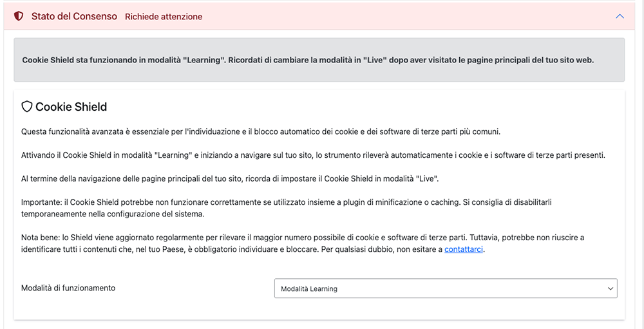Click the paragraph starting with Questa funzionalità avanzata
This screenshot has height=329, width=644.
[x=260, y=132]
